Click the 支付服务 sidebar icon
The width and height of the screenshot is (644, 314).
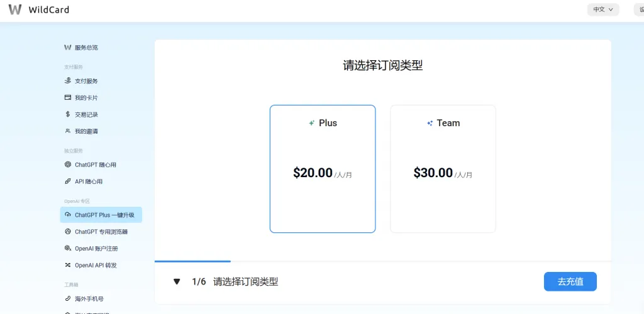pyautogui.click(x=68, y=81)
